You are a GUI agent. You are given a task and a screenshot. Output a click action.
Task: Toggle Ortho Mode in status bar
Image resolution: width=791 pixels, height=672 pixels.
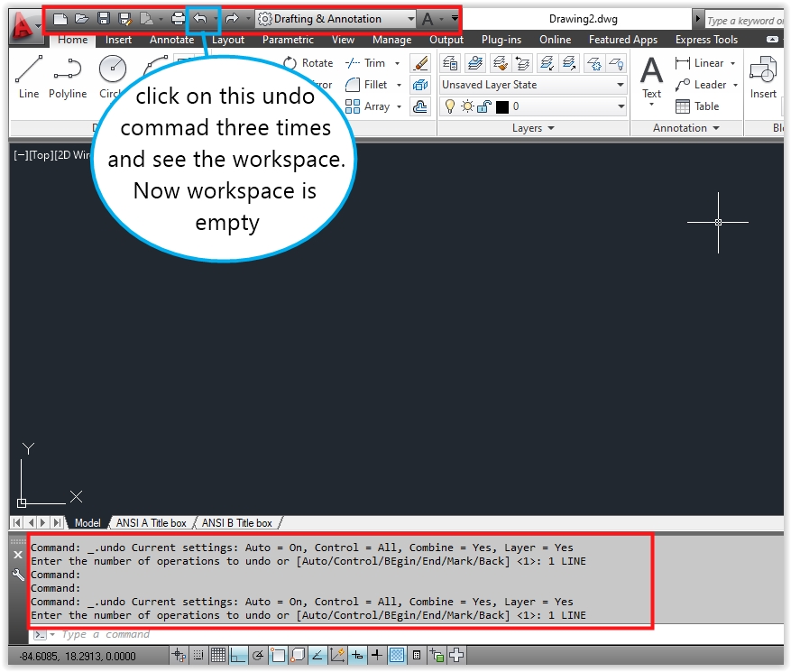click(x=237, y=656)
